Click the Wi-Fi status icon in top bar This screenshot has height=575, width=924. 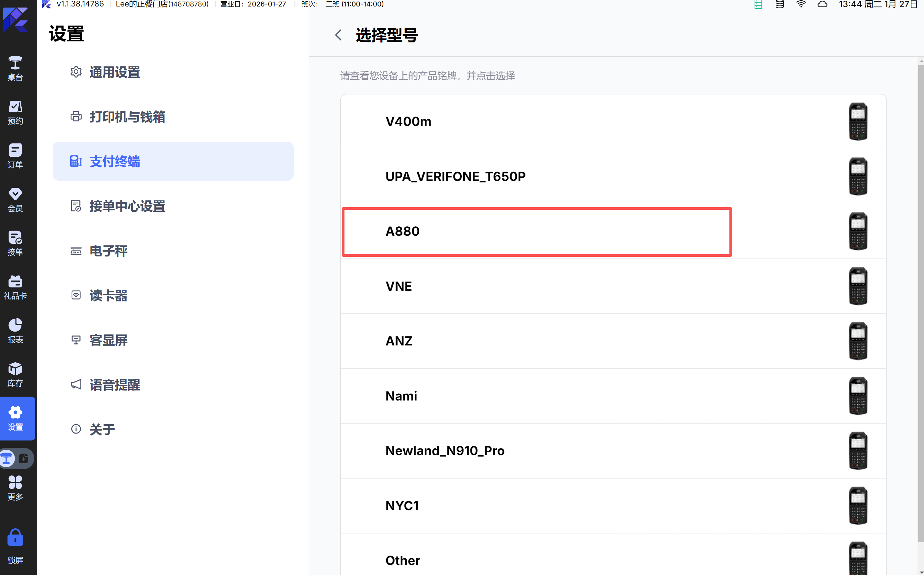tap(801, 4)
